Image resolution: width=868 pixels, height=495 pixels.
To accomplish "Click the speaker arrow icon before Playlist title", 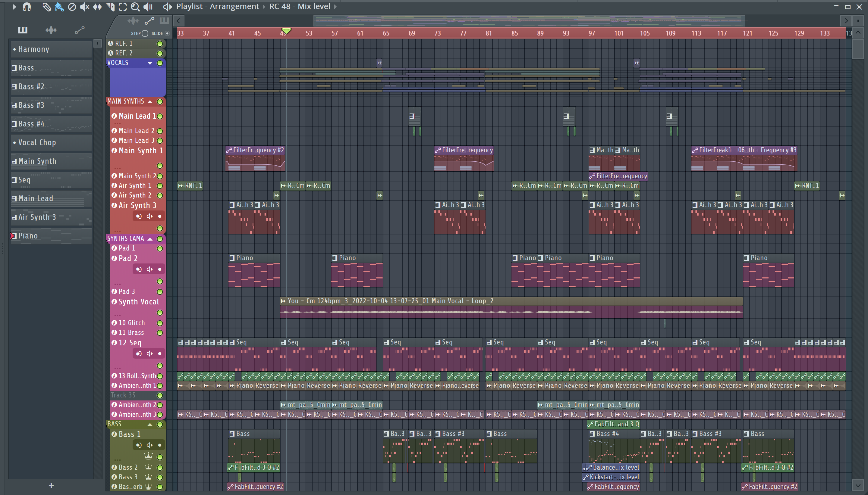I will click(167, 6).
